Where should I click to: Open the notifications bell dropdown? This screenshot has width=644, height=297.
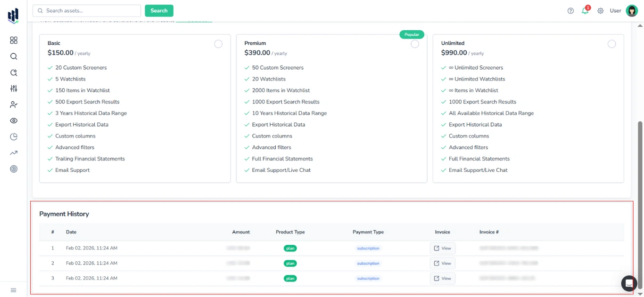click(585, 10)
